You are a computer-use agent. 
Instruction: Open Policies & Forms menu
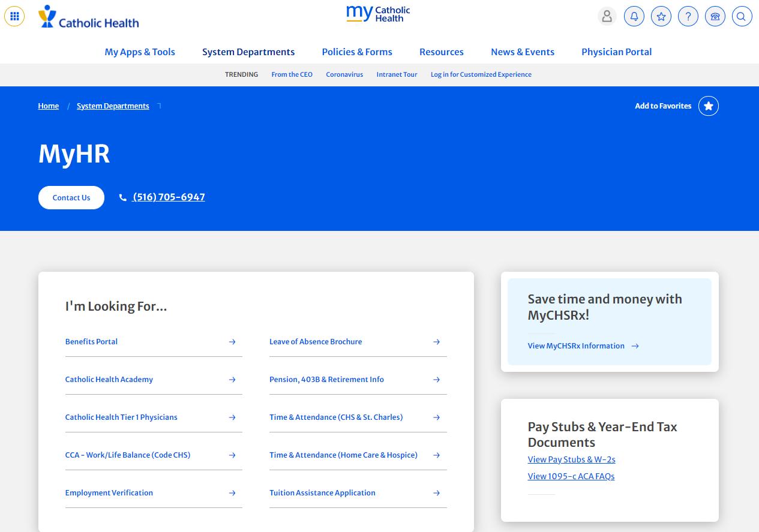click(357, 52)
